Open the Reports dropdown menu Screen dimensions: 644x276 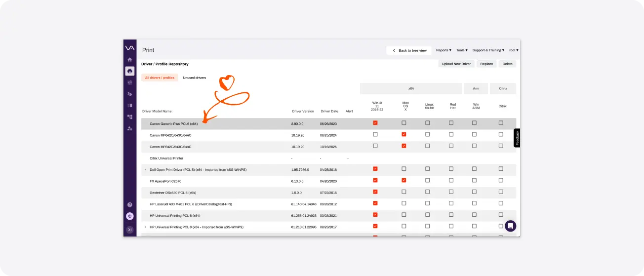tap(444, 50)
